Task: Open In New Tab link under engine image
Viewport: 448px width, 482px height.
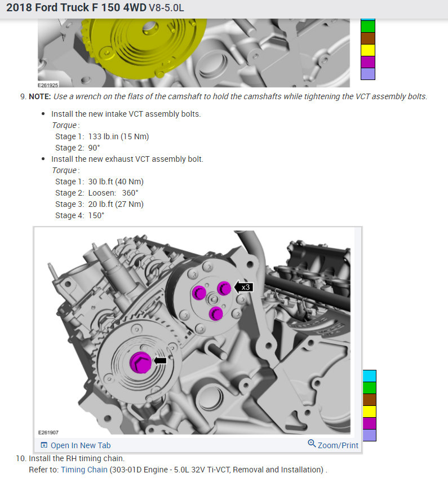Action: (76, 445)
